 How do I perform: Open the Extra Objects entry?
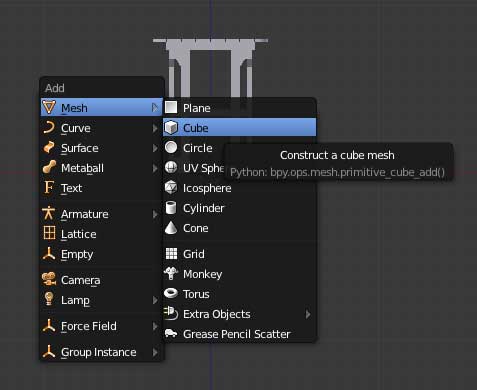(x=239, y=314)
